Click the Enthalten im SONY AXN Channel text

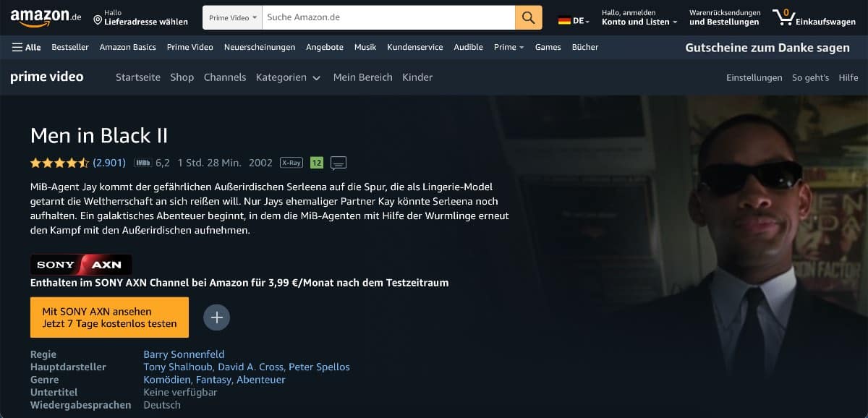(239, 283)
